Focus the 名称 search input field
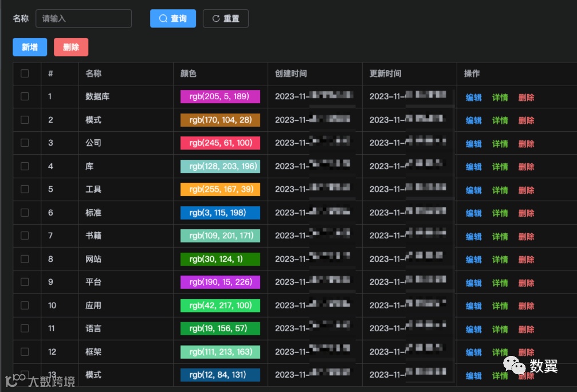 pos(84,18)
